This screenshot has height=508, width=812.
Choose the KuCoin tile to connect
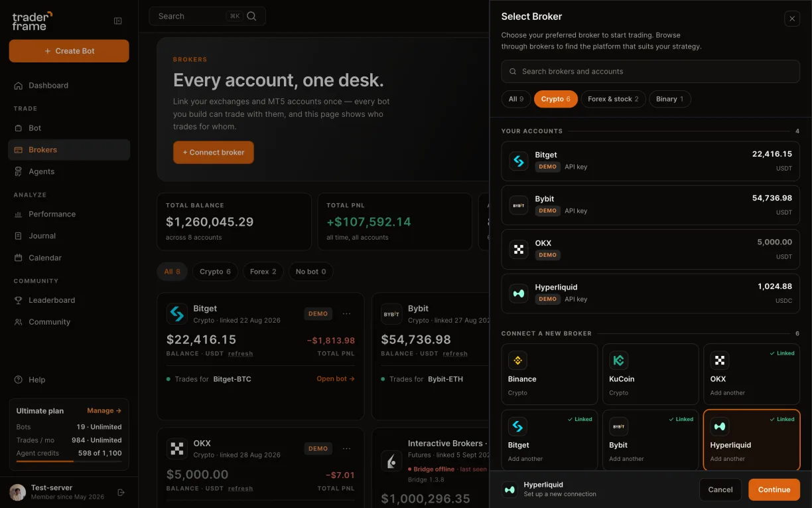click(x=650, y=374)
